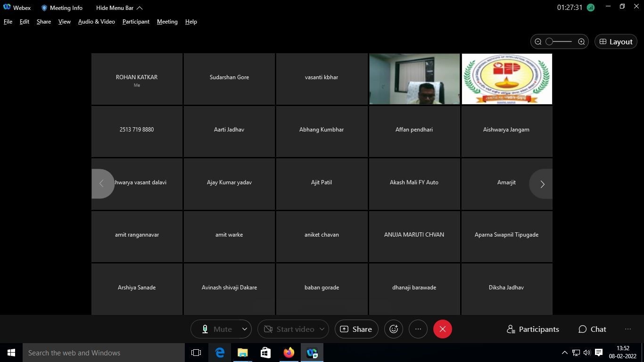Viewport: 644px width, 362px height.
Task: Open the Audio & Video menu
Action: 97,22
